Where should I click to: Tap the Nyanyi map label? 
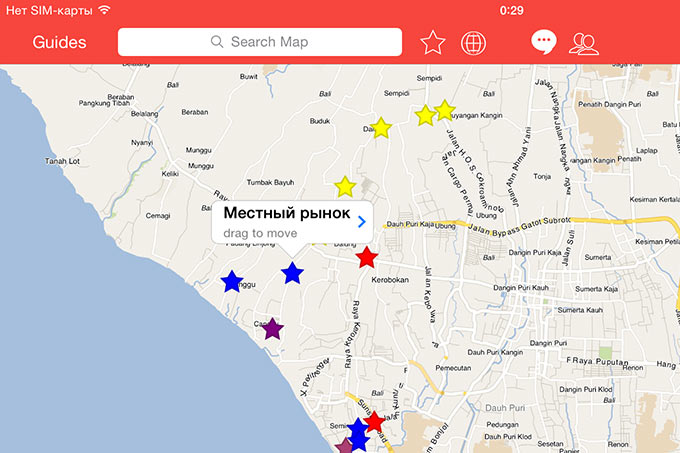point(142,143)
